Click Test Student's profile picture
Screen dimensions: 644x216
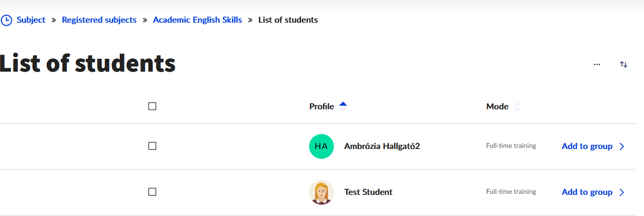[x=321, y=192]
